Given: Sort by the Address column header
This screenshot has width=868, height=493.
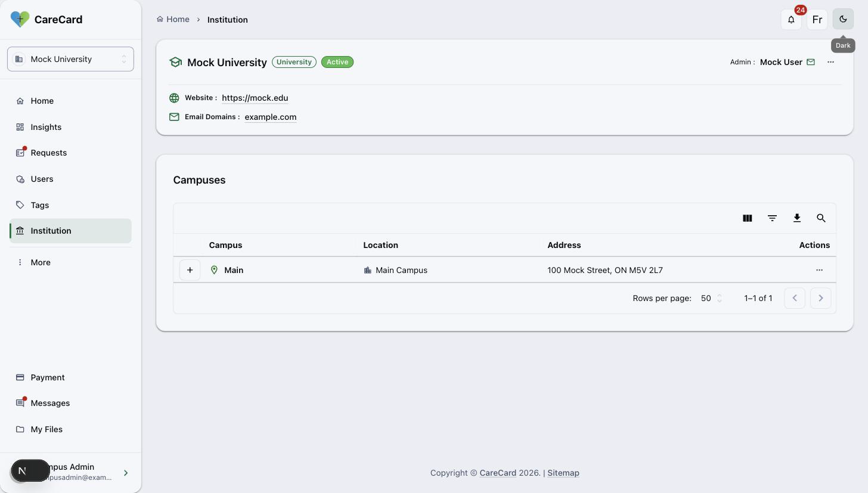Looking at the screenshot, I should click(x=564, y=245).
